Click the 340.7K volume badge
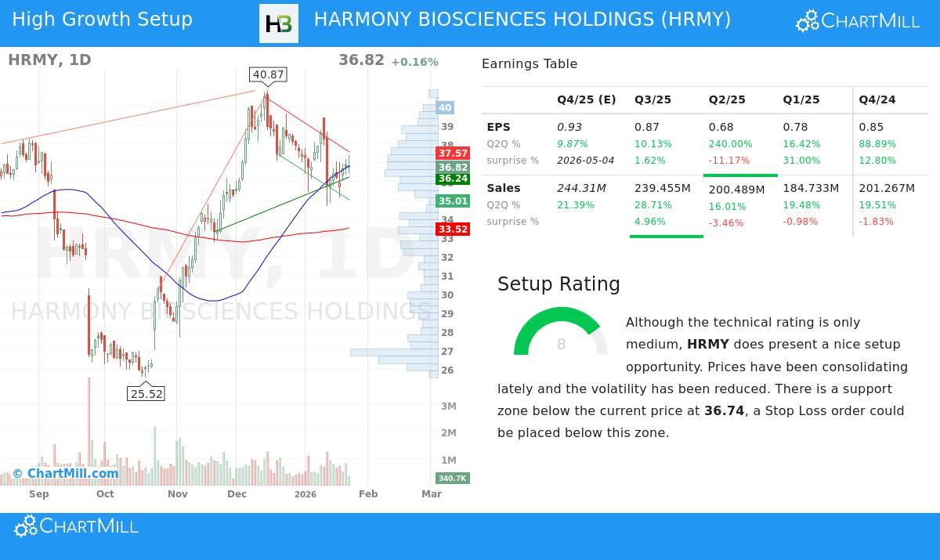This screenshot has width=940, height=560. tap(452, 478)
